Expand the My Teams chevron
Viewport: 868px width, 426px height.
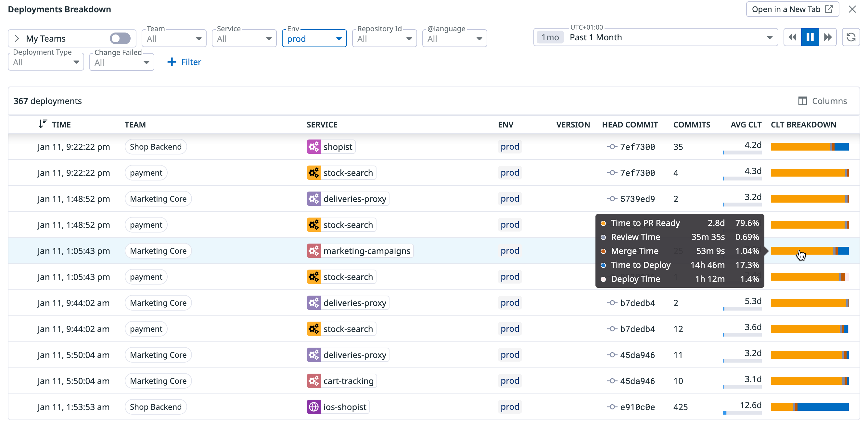pos(17,38)
